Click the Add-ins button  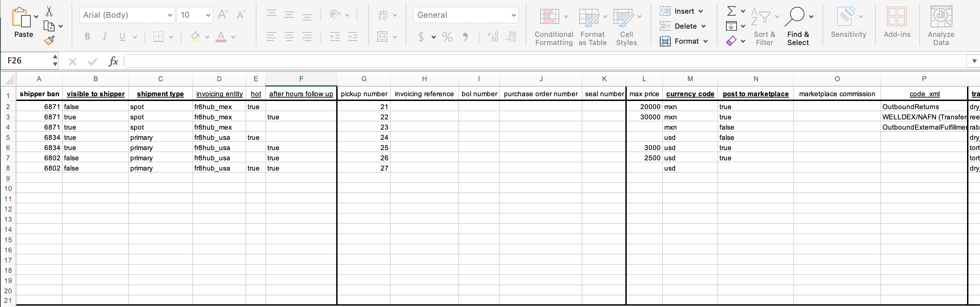tap(897, 23)
